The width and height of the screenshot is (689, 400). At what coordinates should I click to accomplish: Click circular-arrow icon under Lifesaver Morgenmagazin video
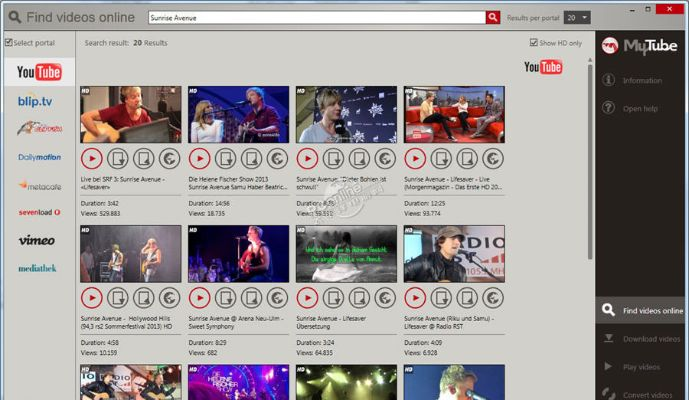tap(492, 158)
